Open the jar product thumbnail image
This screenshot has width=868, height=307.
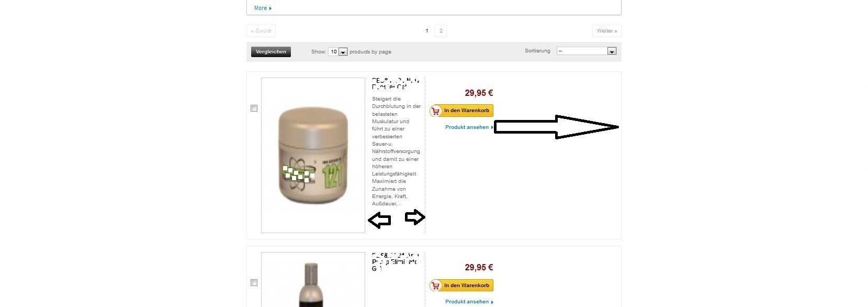point(313,156)
